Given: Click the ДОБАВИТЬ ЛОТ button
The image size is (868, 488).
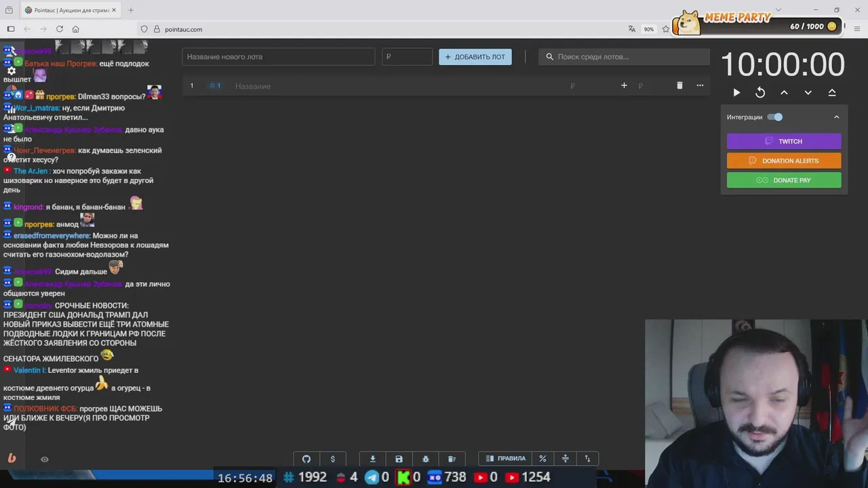Looking at the screenshot, I should (475, 57).
